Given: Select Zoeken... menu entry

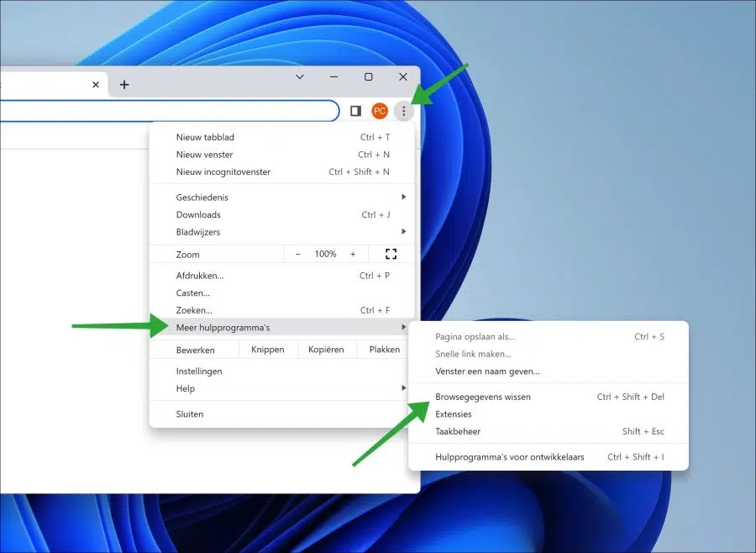Looking at the screenshot, I should click(282, 310).
